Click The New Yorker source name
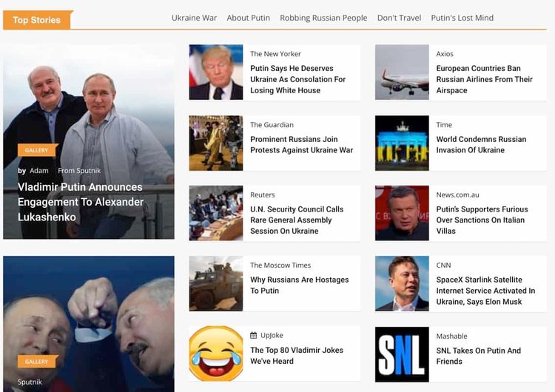Image resolution: width=555 pixels, height=392 pixels. 275,54
